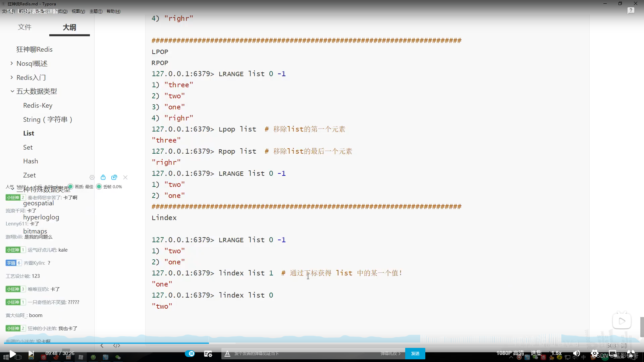Click the 小狂神 badge beside 唯唯豆奶

[x=15, y=289]
